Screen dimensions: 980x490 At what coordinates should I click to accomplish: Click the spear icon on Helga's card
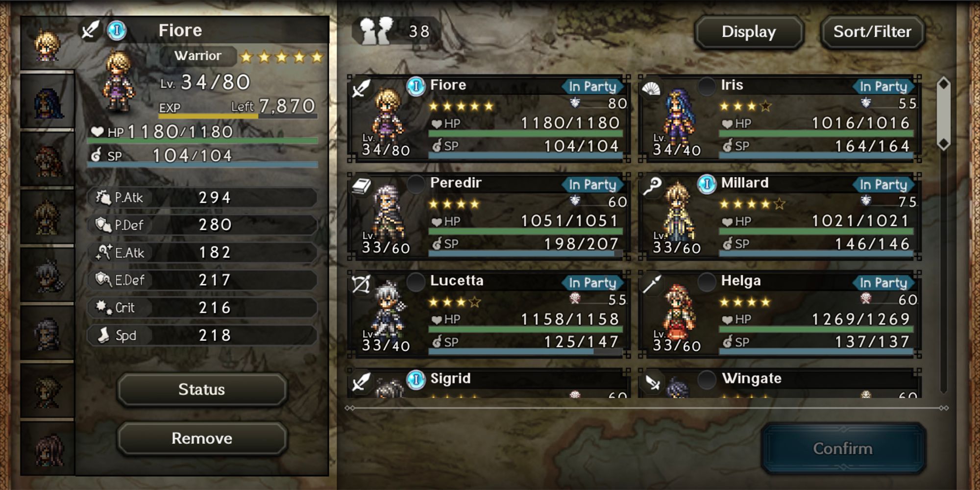pos(652,284)
